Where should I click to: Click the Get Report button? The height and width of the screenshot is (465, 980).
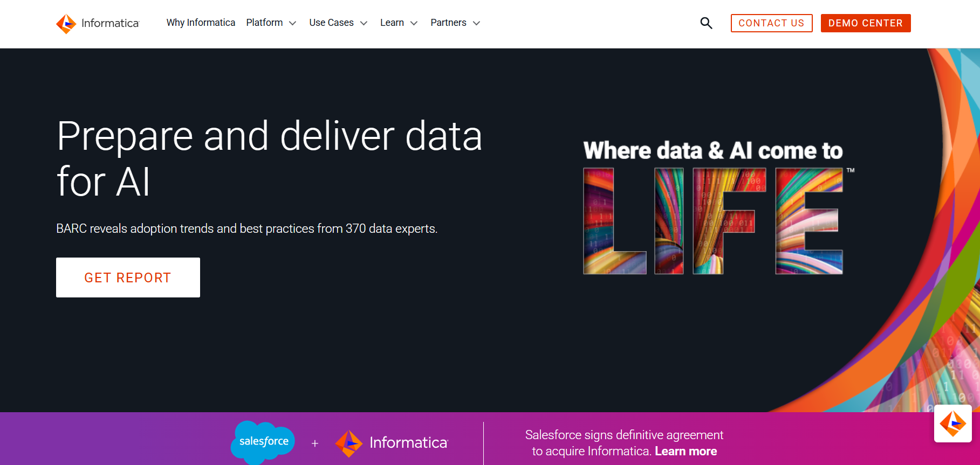point(128,277)
